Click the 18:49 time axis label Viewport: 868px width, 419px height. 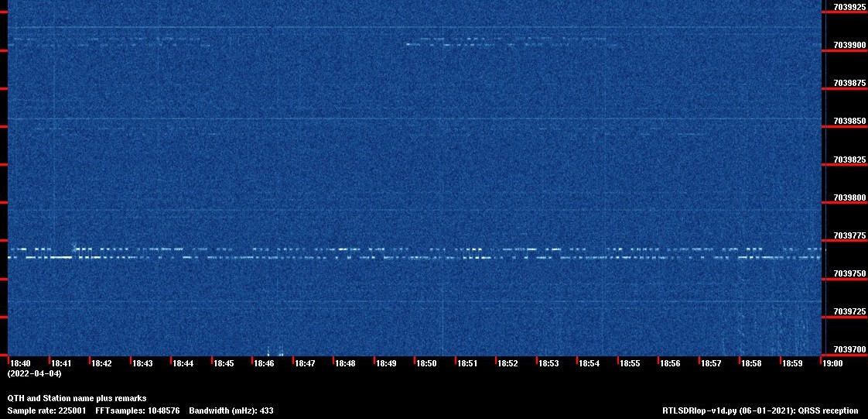point(386,363)
